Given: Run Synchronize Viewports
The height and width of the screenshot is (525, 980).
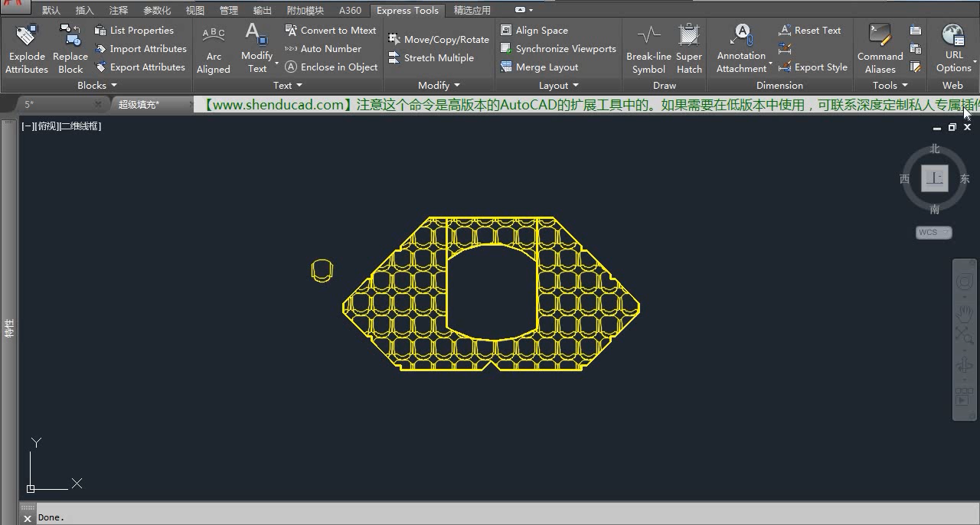Looking at the screenshot, I should click(558, 49).
